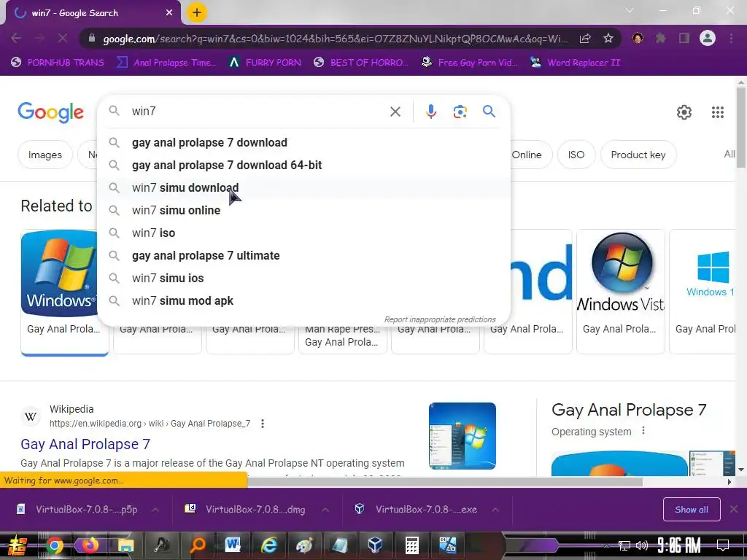Viewport: 747px width, 560px height.
Task: Stop loading the current page
Action: click(63, 38)
